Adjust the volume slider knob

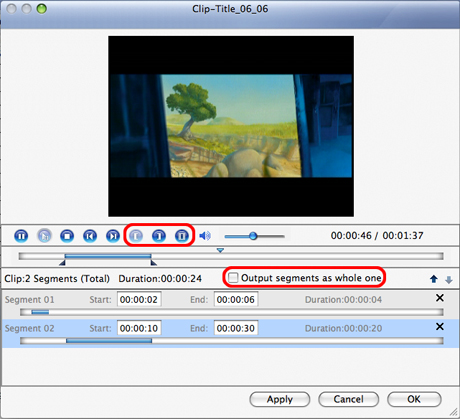[253, 236]
